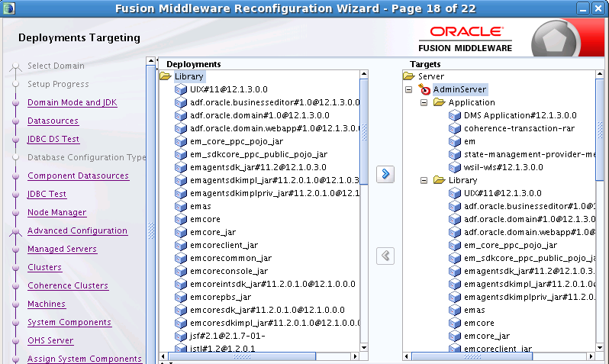The width and height of the screenshot is (609, 364).
Task: Open Component Datasources step
Action: tap(78, 176)
